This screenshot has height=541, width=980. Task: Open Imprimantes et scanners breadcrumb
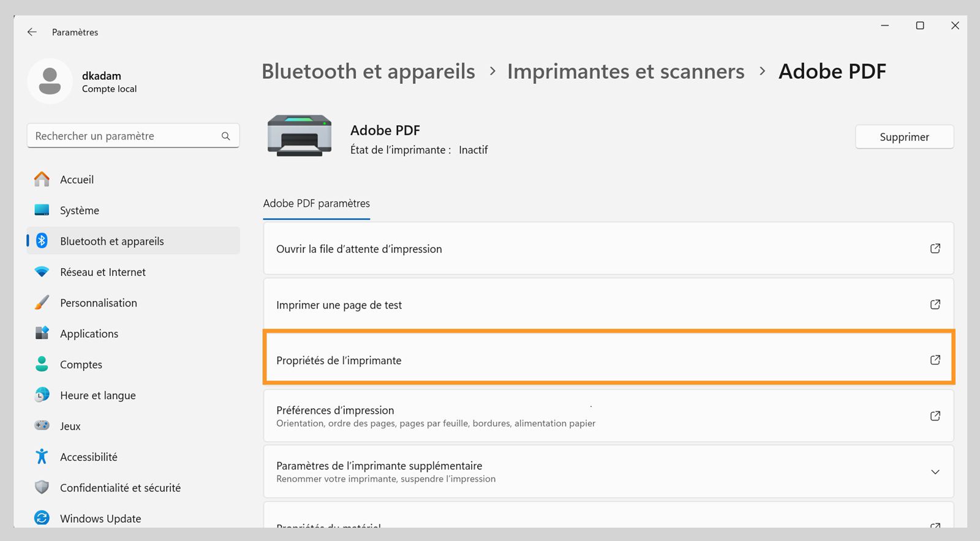click(625, 71)
